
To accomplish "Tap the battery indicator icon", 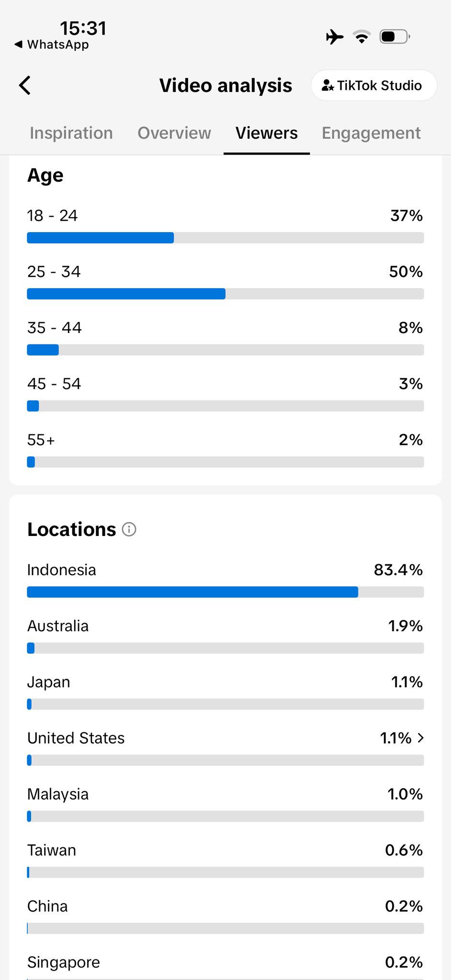I will pyautogui.click(x=395, y=36).
